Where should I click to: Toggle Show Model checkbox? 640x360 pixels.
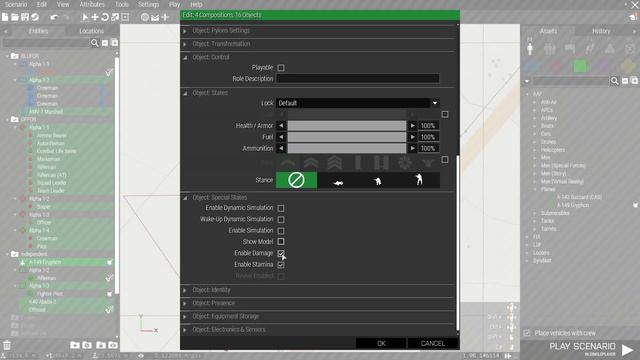[x=281, y=242]
